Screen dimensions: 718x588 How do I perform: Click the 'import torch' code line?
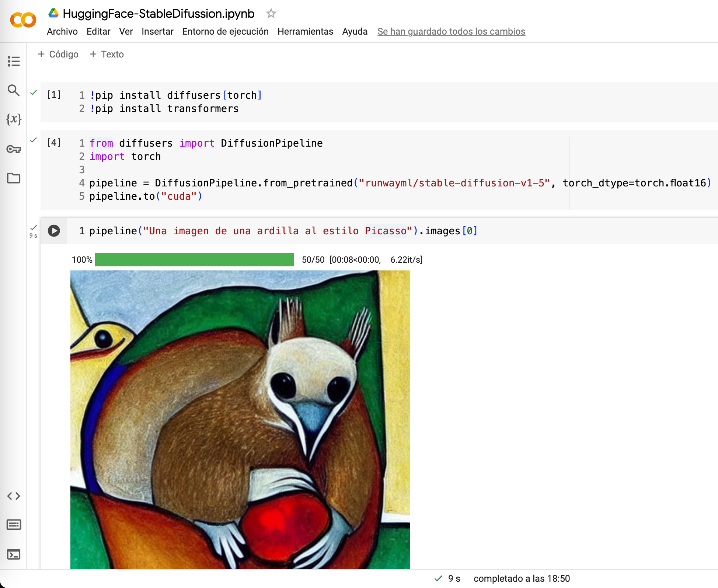click(x=125, y=157)
